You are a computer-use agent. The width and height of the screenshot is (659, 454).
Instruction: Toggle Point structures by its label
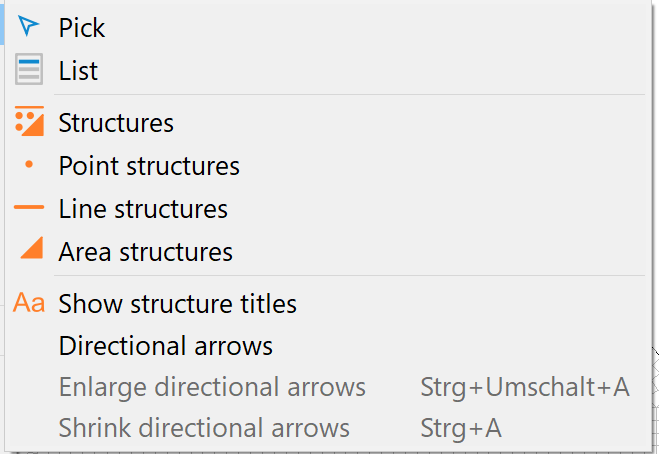click(x=149, y=166)
